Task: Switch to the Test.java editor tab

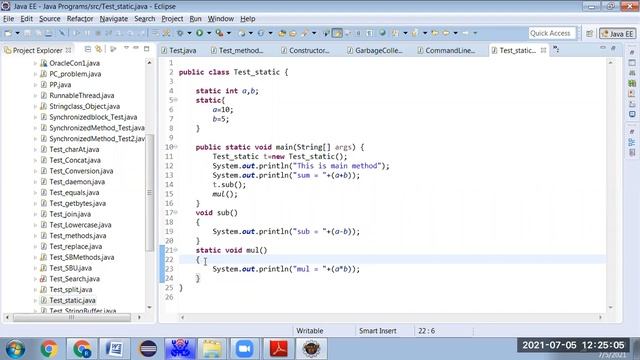Action: pos(179,51)
